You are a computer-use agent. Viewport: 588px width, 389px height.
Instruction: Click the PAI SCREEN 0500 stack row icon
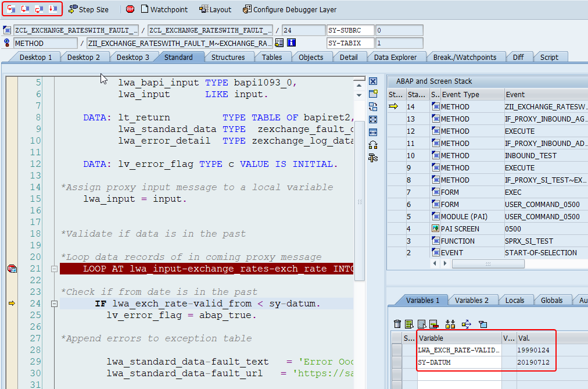coord(435,229)
